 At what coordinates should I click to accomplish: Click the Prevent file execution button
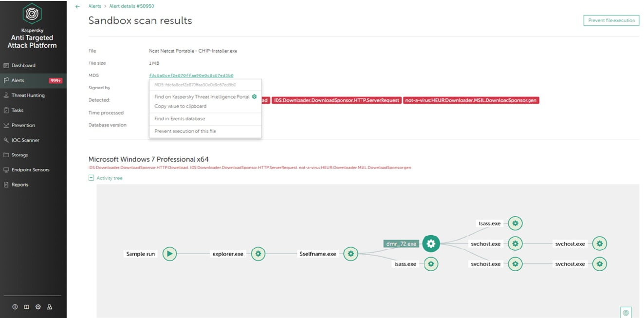611,20
